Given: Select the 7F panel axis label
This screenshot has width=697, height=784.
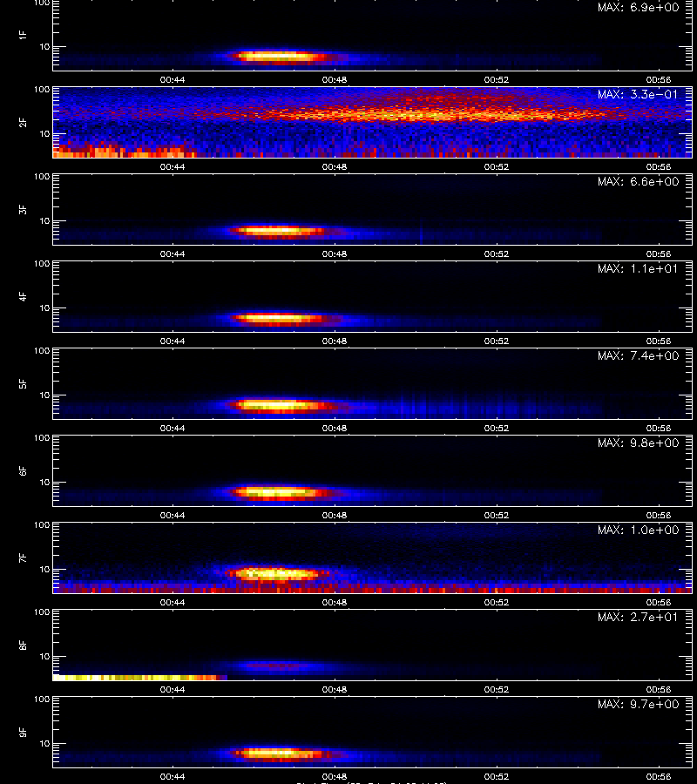Looking at the screenshot, I should click(x=23, y=558).
